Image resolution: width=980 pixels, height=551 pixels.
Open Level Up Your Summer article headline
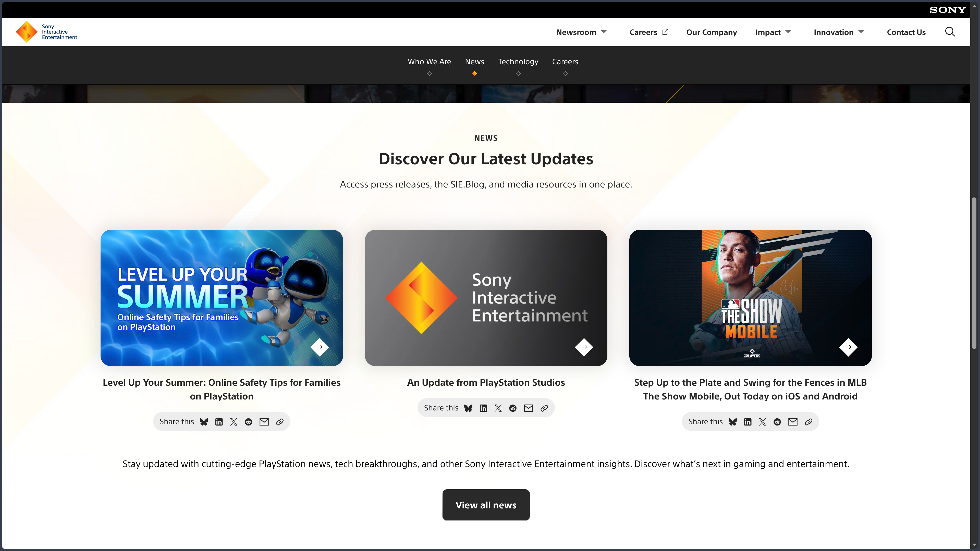(x=222, y=389)
